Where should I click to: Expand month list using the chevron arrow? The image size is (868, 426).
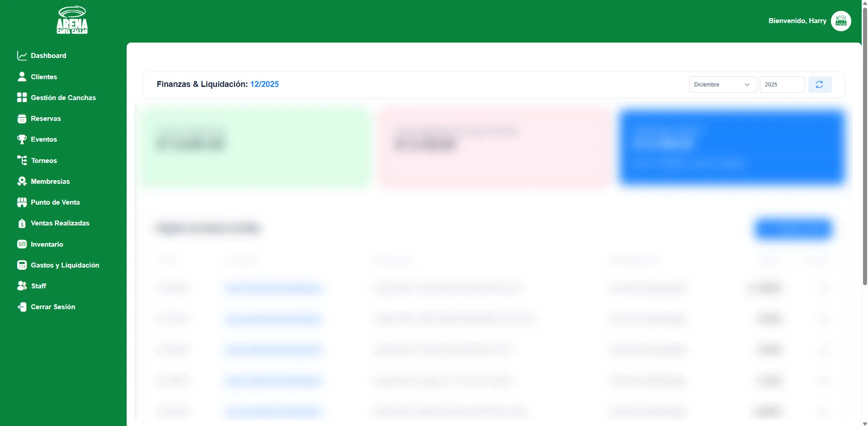point(747,85)
